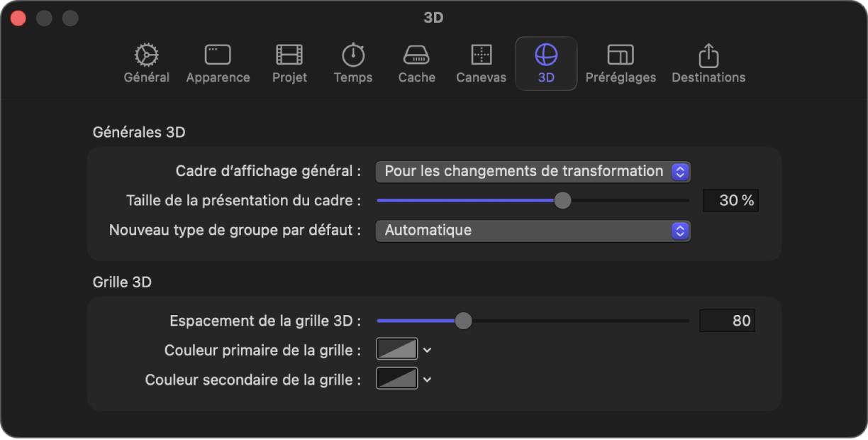Open the Général settings pane

[x=147, y=63]
